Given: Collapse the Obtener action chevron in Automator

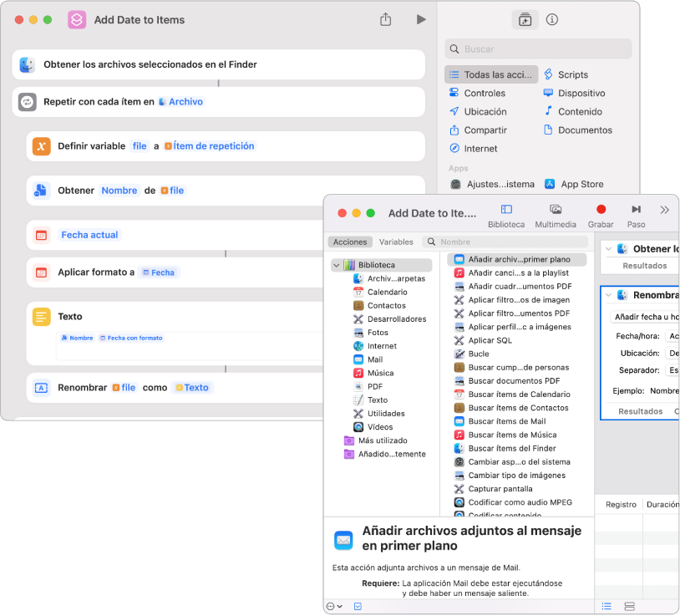Looking at the screenshot, I should point(608,248).
